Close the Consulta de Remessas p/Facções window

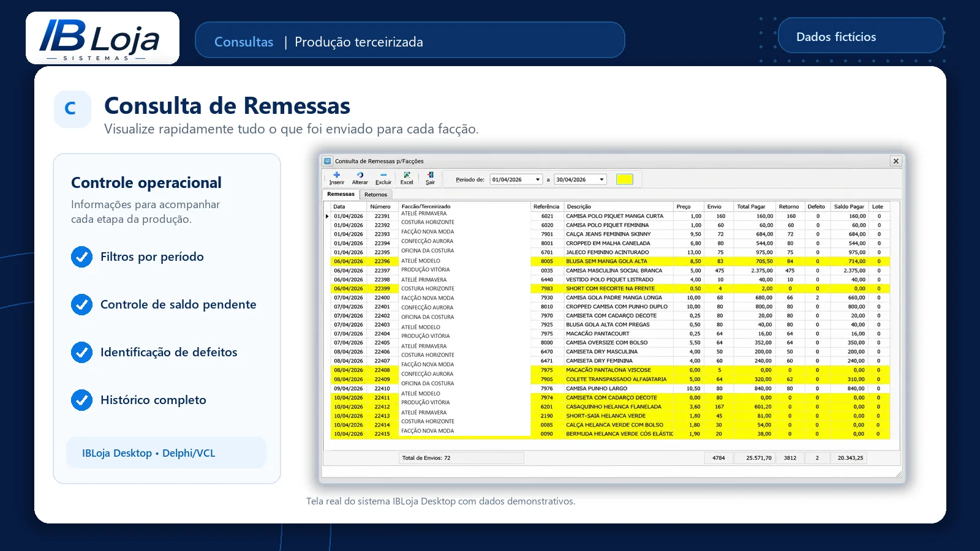pos(896,161)
